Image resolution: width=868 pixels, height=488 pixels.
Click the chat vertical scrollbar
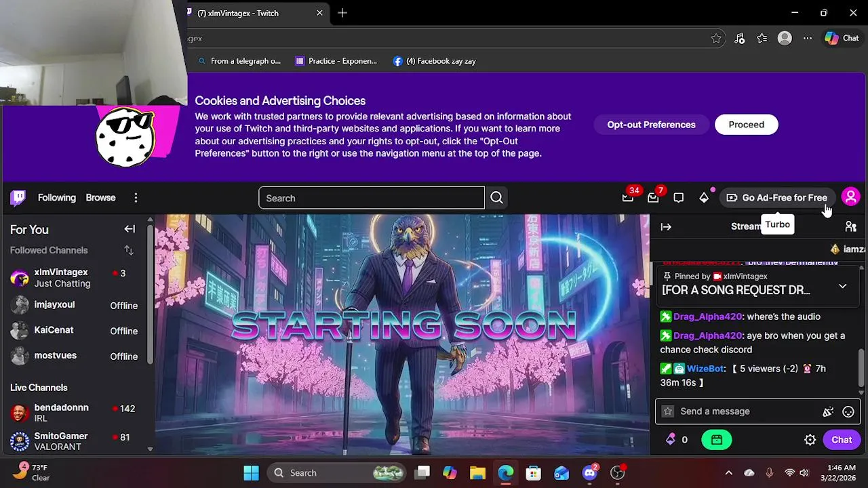click(x=862, y=367)
